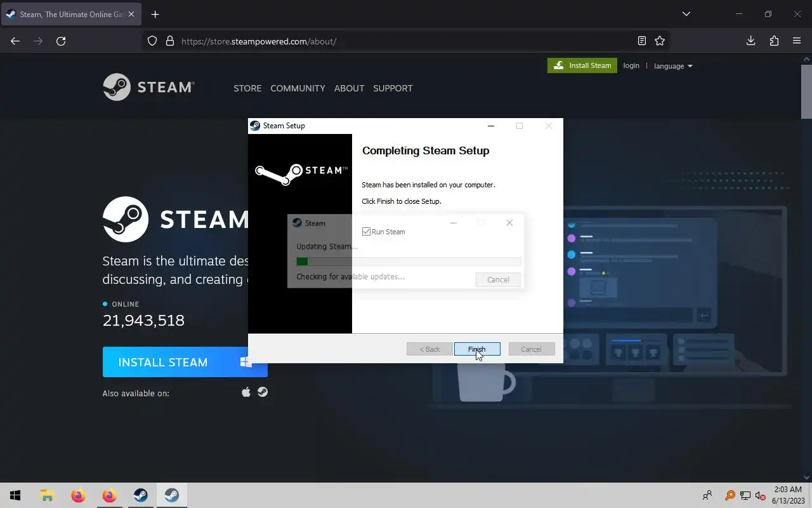Click the Updating Steam progress bar
The height and width of the screenshot is (508, 812).
tap(409, 262)
